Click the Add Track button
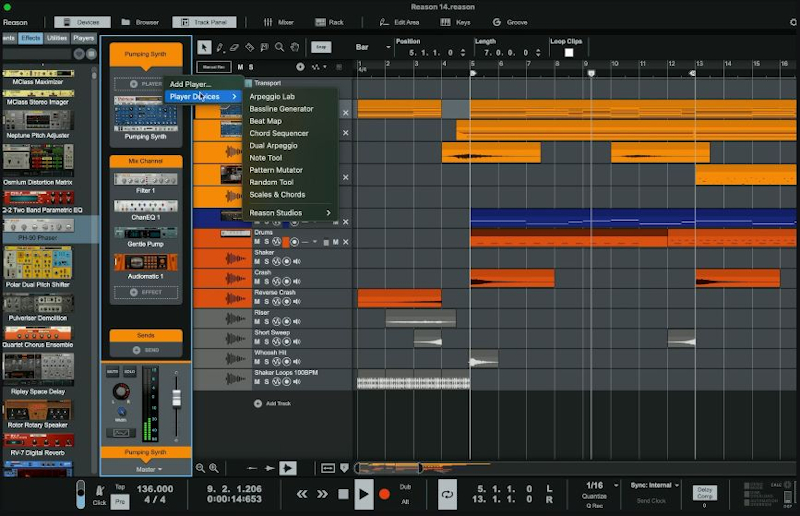The height and width of the screenshot is (516, 800). 271,403
